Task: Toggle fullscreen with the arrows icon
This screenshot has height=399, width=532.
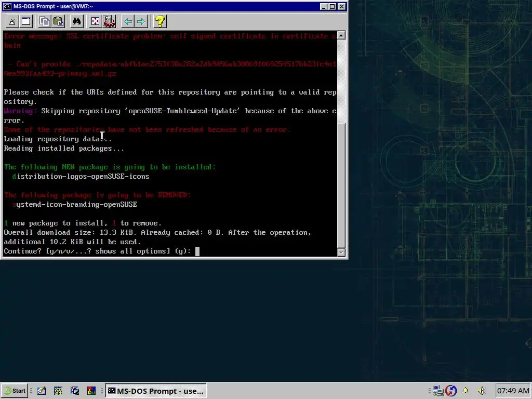Action: [96, 22]
